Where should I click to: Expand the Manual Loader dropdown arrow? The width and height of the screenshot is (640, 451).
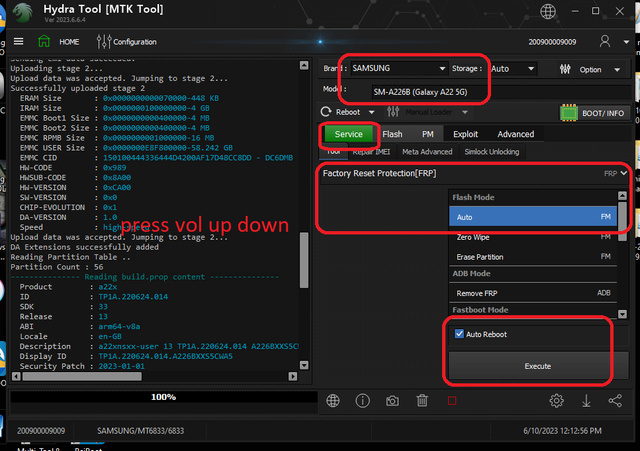pyautogui.click(x=464, y=112)
